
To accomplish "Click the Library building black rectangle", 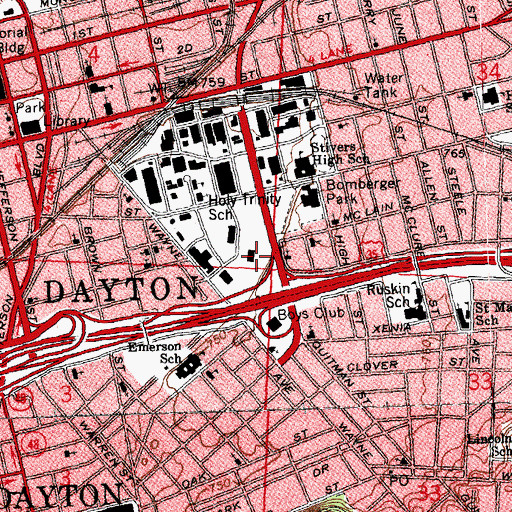I will [x=32, y=127].
